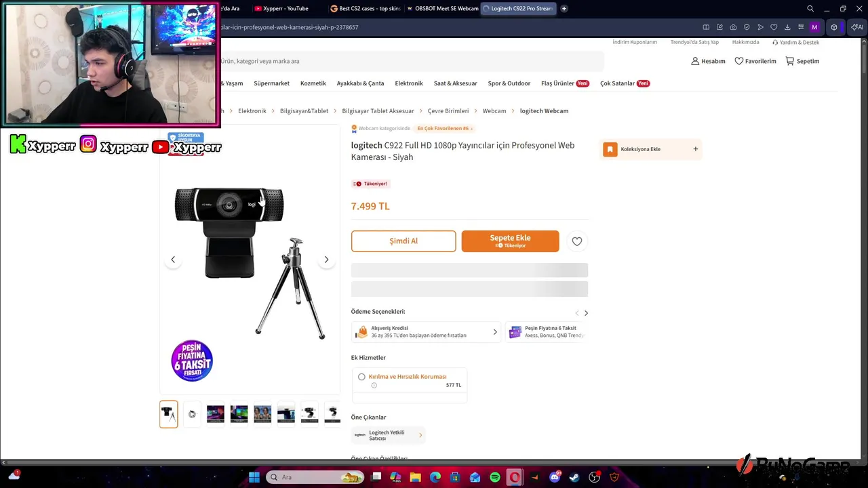Add product to favorites with heart button
This screenshot has width=868, height=488.
(576, 241)
